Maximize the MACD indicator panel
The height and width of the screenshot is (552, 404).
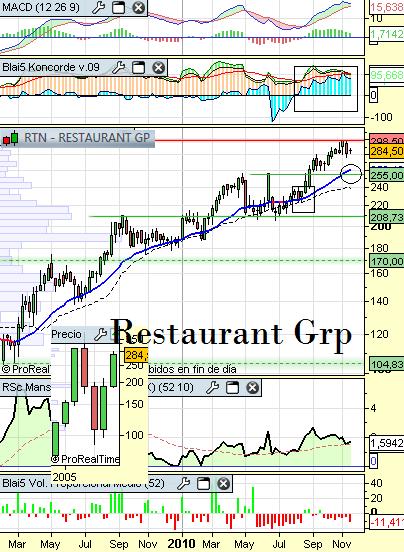(x=118, y=7)
